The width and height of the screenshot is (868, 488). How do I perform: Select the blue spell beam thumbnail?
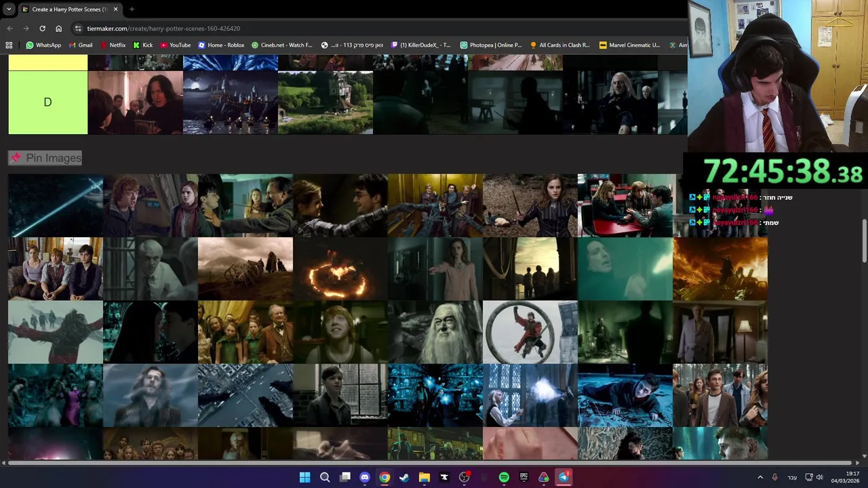56,205
